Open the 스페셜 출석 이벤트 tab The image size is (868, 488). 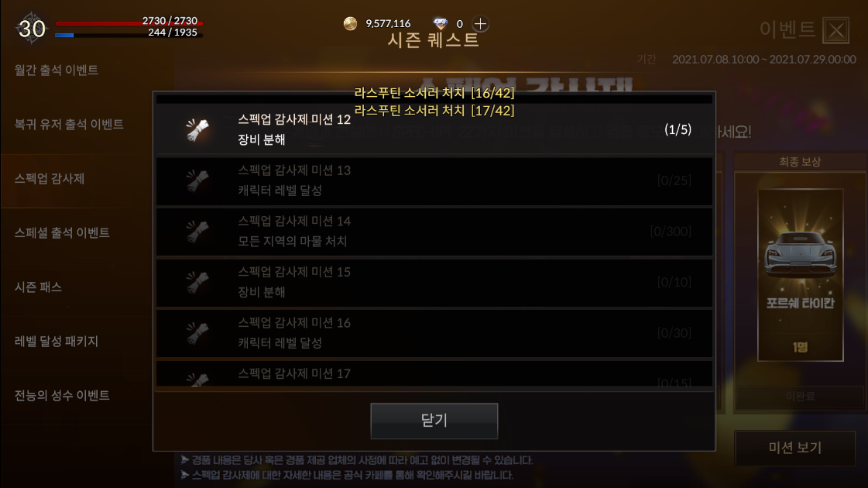(x=62, y=232)
